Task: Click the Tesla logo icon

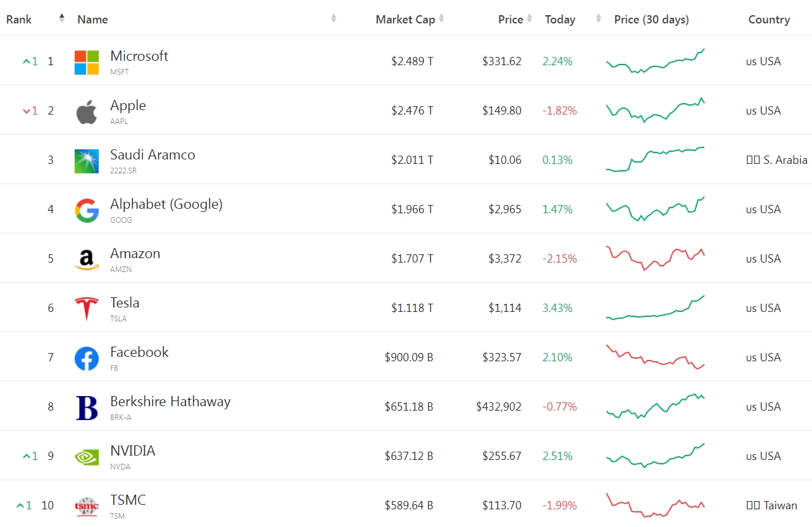Action: coord(87,309)
